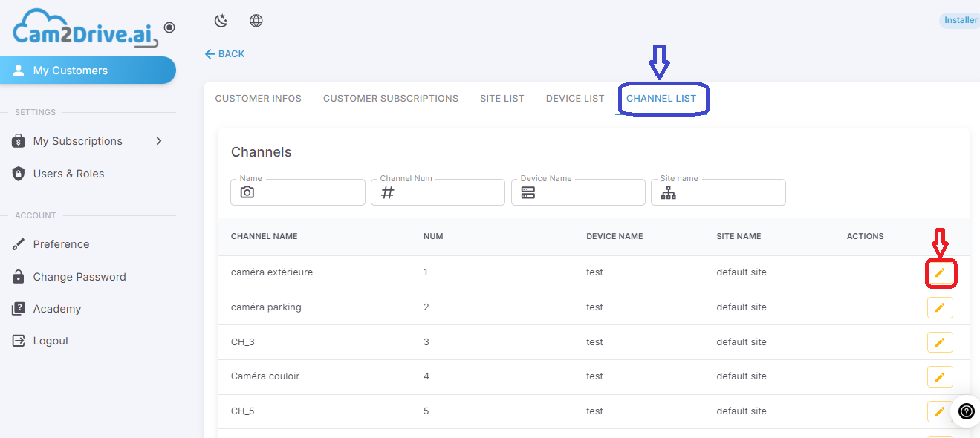Open My Customers in sidebar
Screen dimensions: 980x438
(88, 71)
